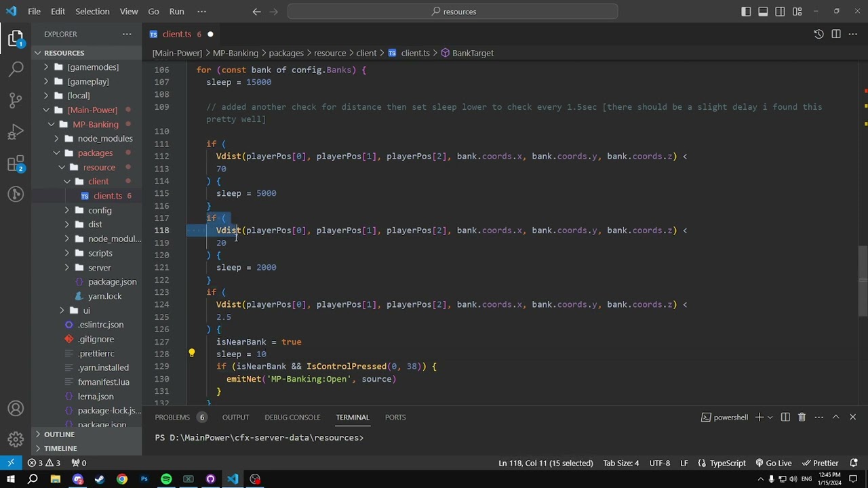The height and width of the screenshot is (488, 868).
Task: Open the Manage gear menu
Action: (x=16, y=439)
